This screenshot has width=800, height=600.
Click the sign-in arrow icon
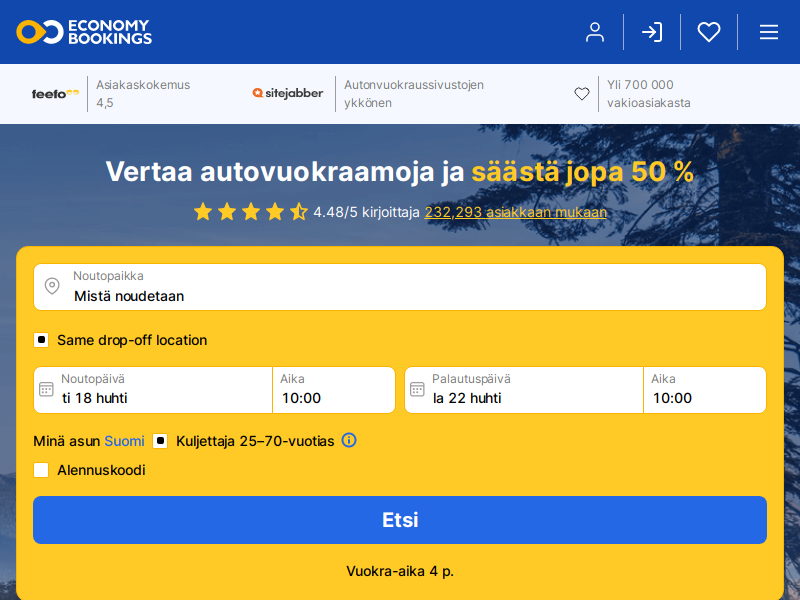652,32
